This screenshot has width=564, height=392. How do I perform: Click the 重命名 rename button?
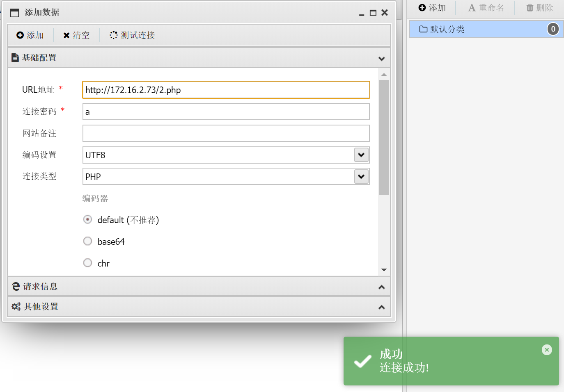point(486,8)
